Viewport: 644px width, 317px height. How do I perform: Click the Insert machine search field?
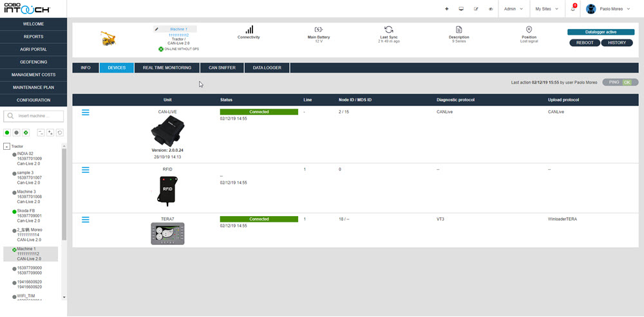click(33, 116)
